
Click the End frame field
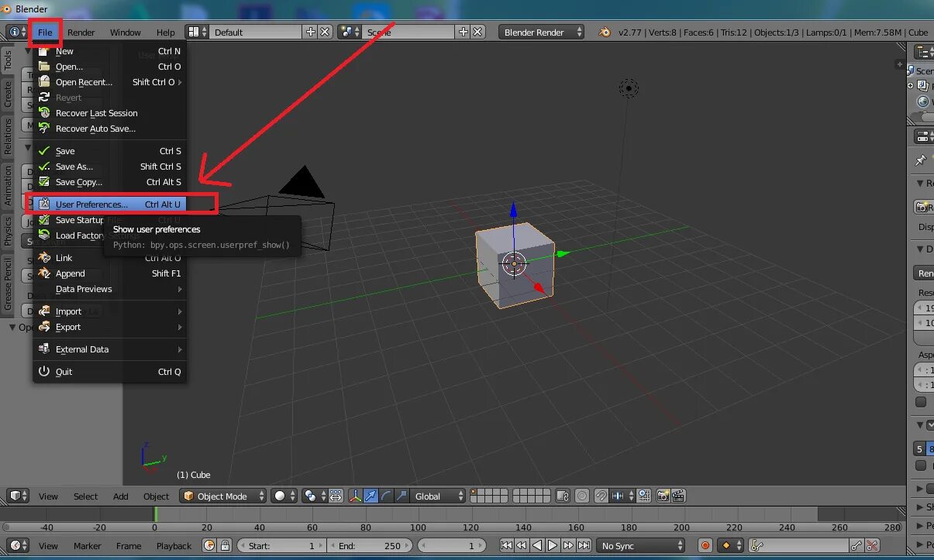(x=371, y=546)
